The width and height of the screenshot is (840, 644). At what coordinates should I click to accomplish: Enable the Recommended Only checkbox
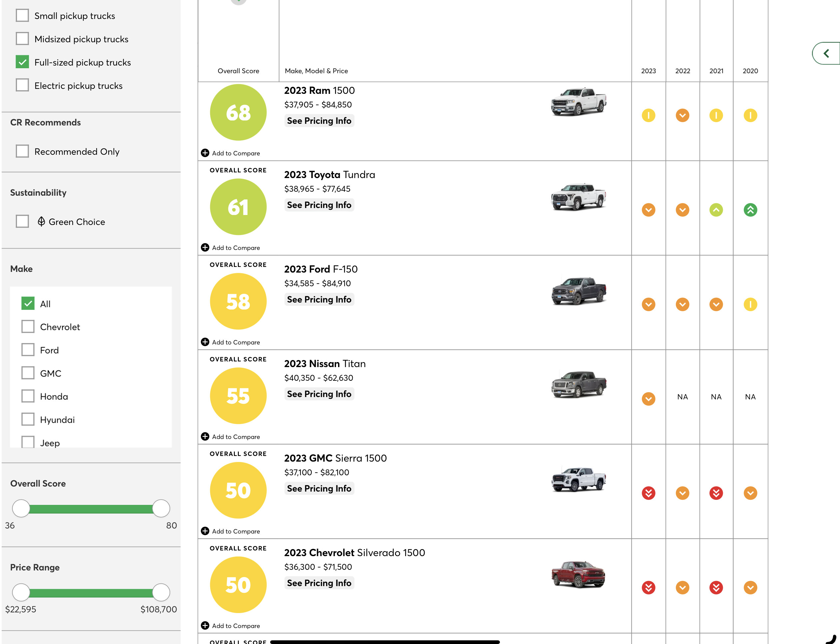coord(22,151)
